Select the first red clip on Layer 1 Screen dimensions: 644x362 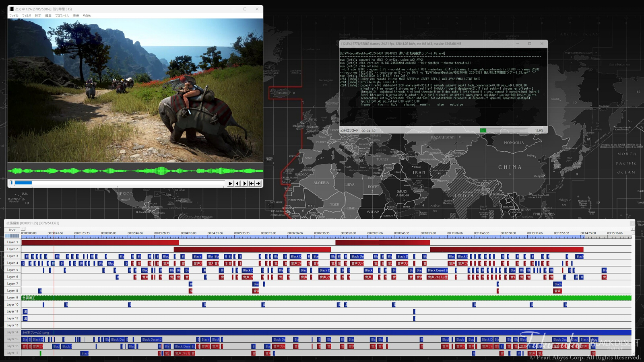click(x=100, y=242)
